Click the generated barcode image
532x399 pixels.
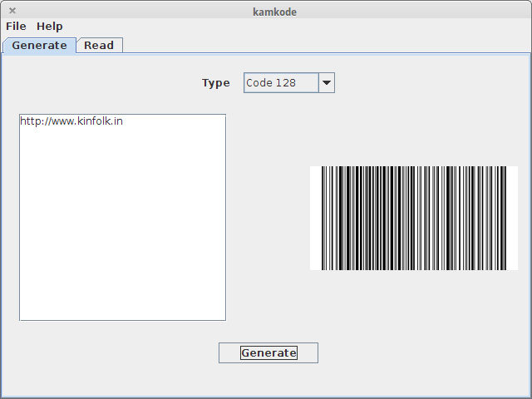(x=414, y=218)
